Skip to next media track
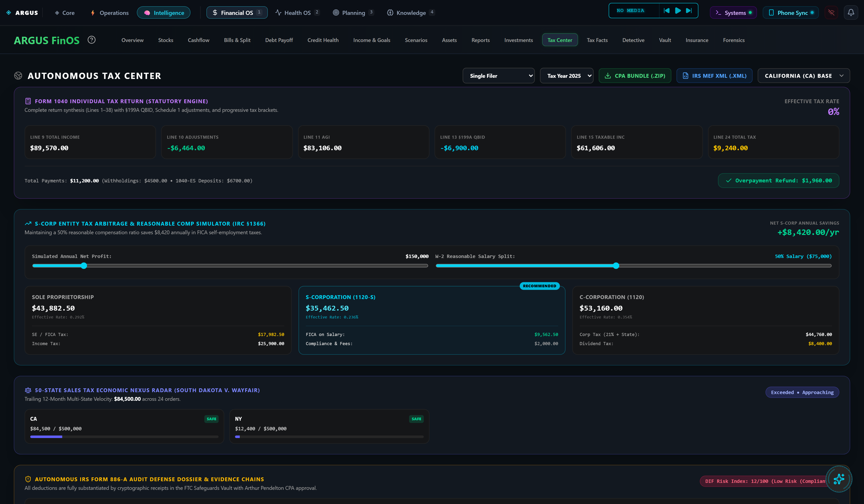864x504 pixels. (x=689, y=11)
